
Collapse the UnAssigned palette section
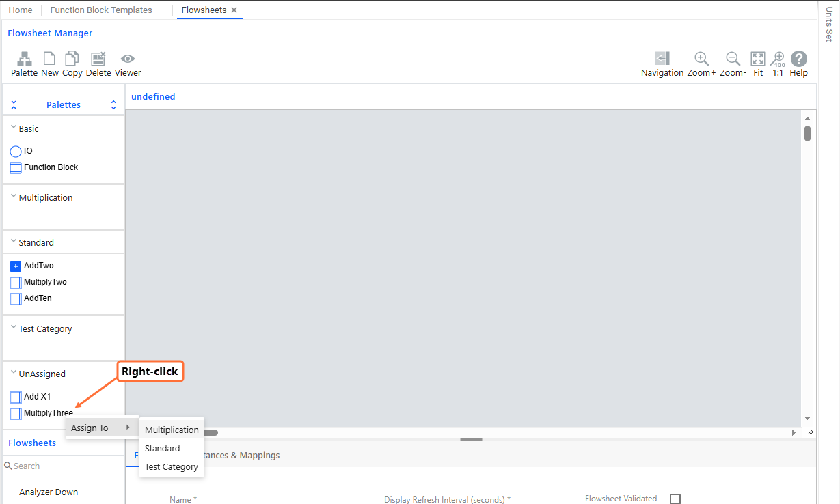tap(14, 373)
